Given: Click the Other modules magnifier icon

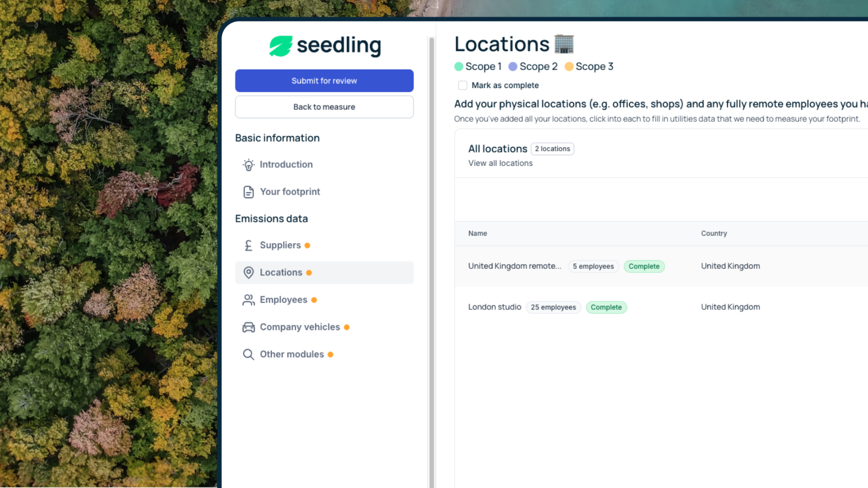Looking at the screenshot, I should click(x=248, y=354).
